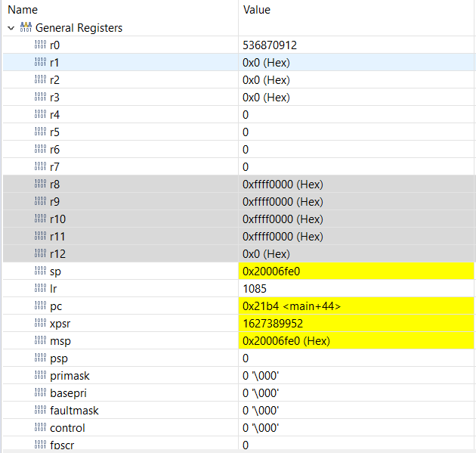Click r7 value 0
This screenshot has height=453, width=476.
coord(246,167)
